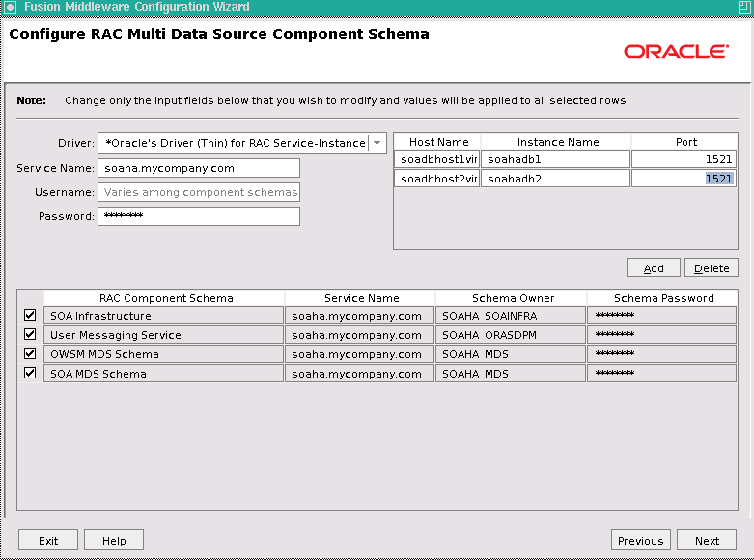Image resolution: width=754 pixels, height=560 pixels.
Task: Click schema owner cell in OWSM MDS row
Action: coord(511,354)
